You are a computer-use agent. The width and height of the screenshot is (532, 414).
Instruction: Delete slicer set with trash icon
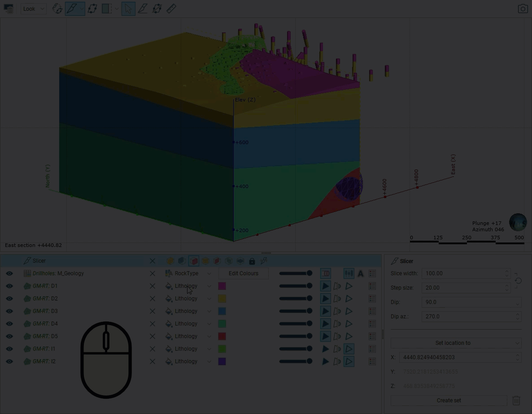pyautogui.click(x=516, y=400)
